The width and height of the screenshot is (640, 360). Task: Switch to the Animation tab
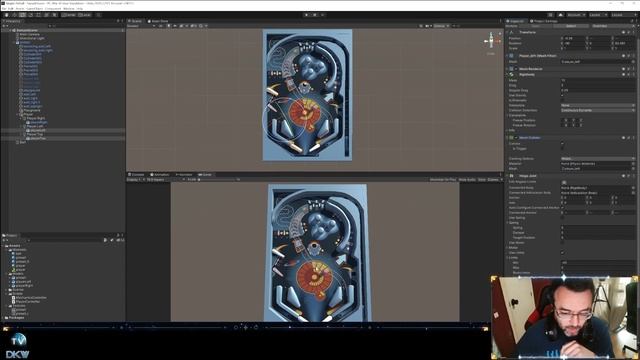[160, 175]
